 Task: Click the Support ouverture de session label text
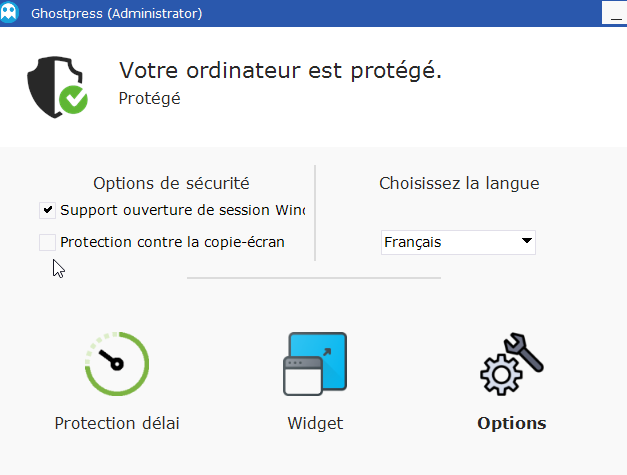point(180,210)
